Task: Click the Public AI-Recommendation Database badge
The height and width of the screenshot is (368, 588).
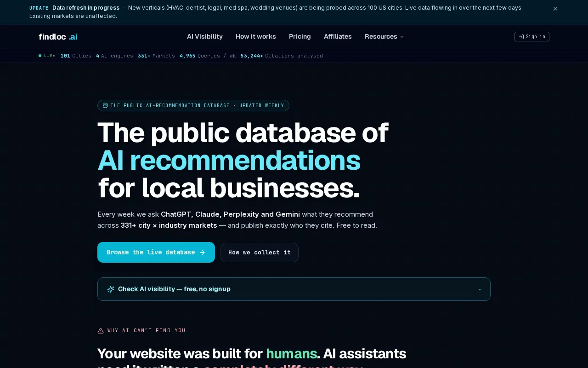Action: coord(193,105)
